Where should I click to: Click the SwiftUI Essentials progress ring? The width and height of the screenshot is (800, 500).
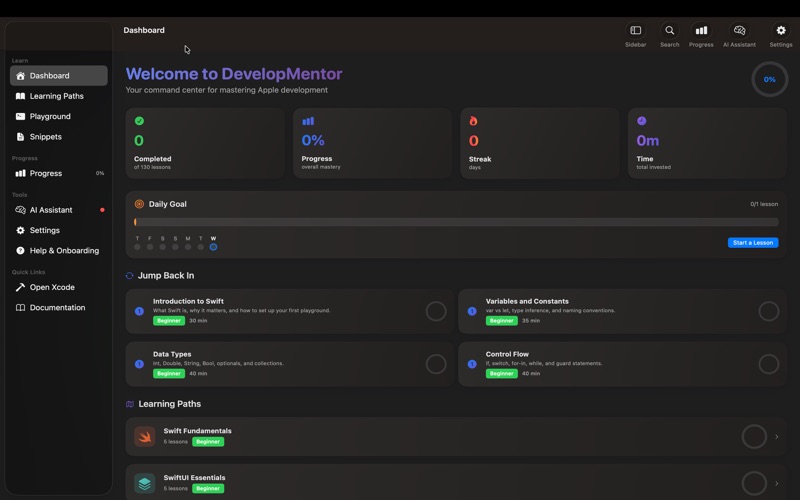[754, 483]
